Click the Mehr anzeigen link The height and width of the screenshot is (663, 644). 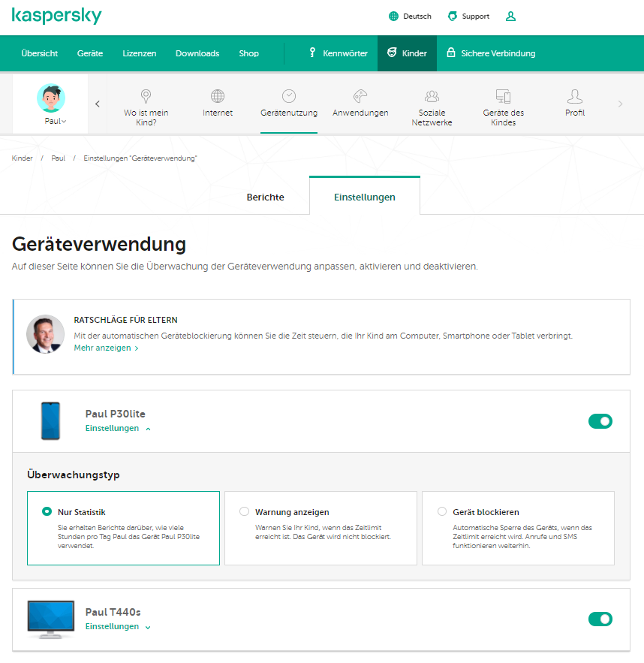point(106,348)
